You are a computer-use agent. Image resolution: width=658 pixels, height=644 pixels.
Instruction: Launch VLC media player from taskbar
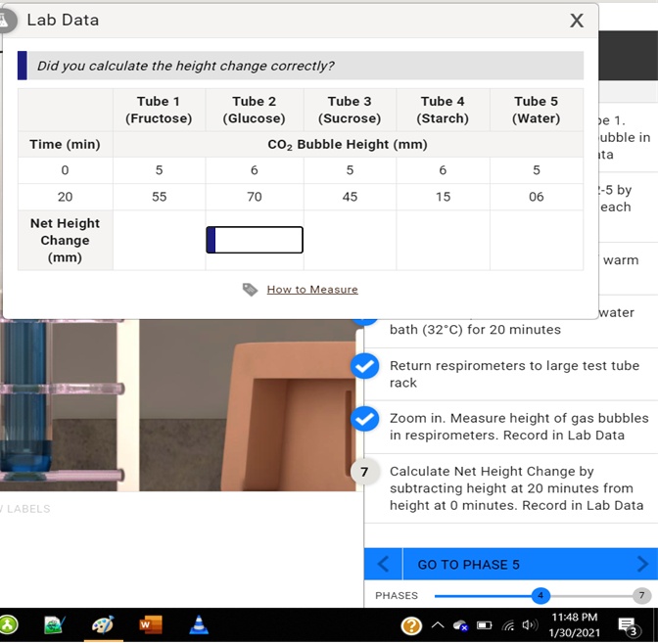click(x=198, y=624)
